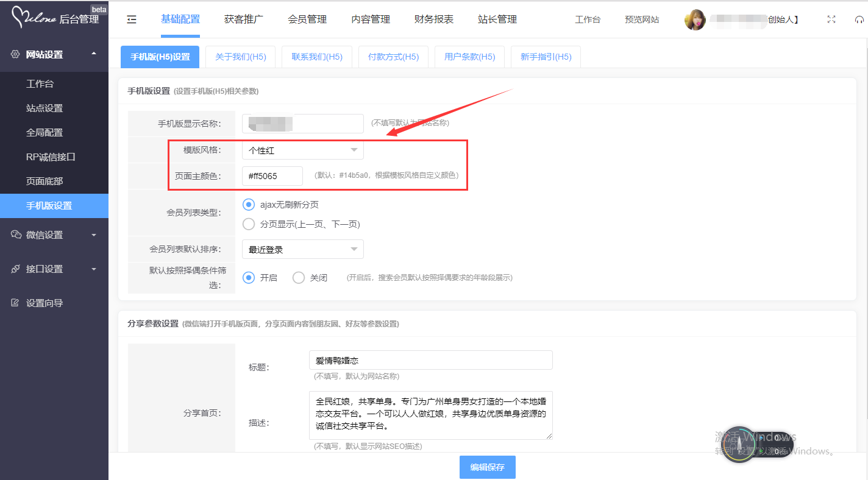Click the 接口设置 plug icon
The height and width of the screenshot is (480, 868).
pyautogui.click(x=15, y=269)
